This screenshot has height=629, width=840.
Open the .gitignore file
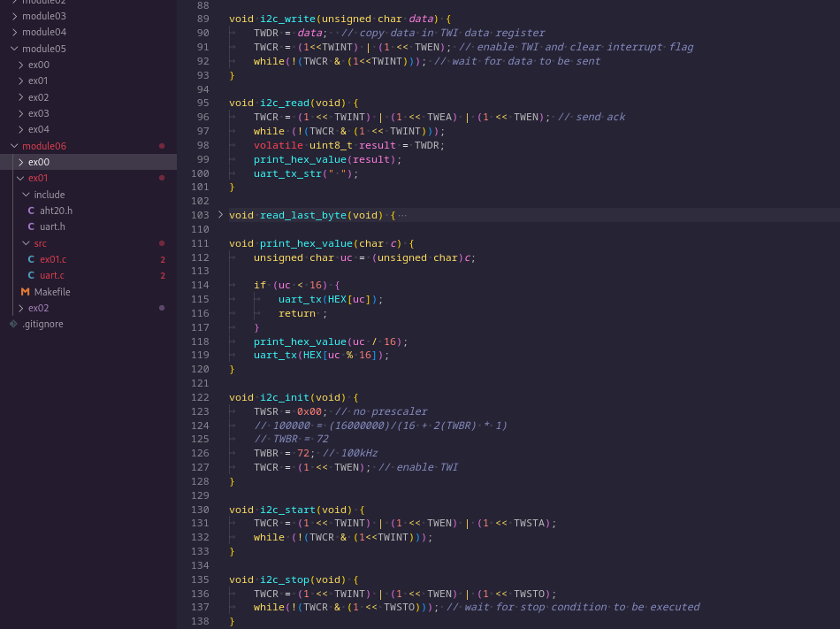point(42,324)
